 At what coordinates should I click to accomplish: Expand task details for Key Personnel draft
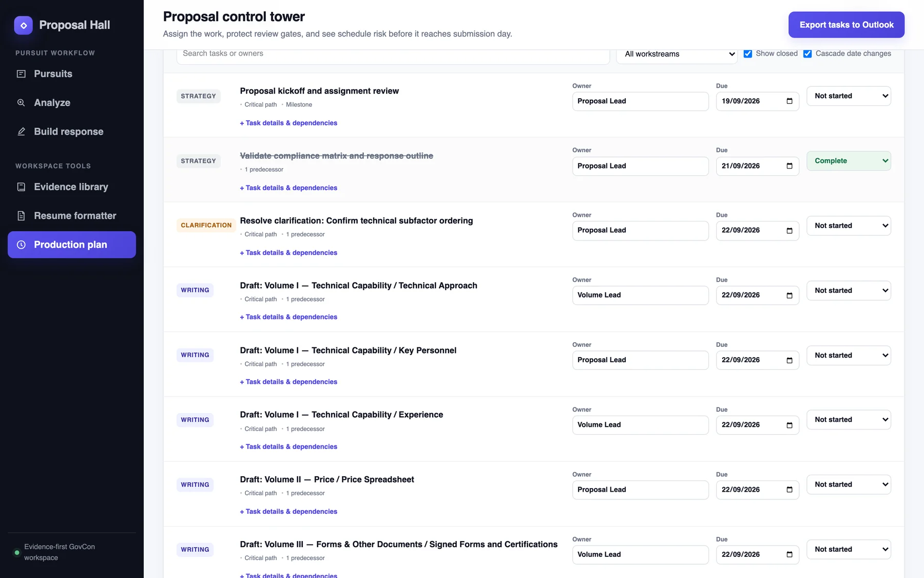288,382
